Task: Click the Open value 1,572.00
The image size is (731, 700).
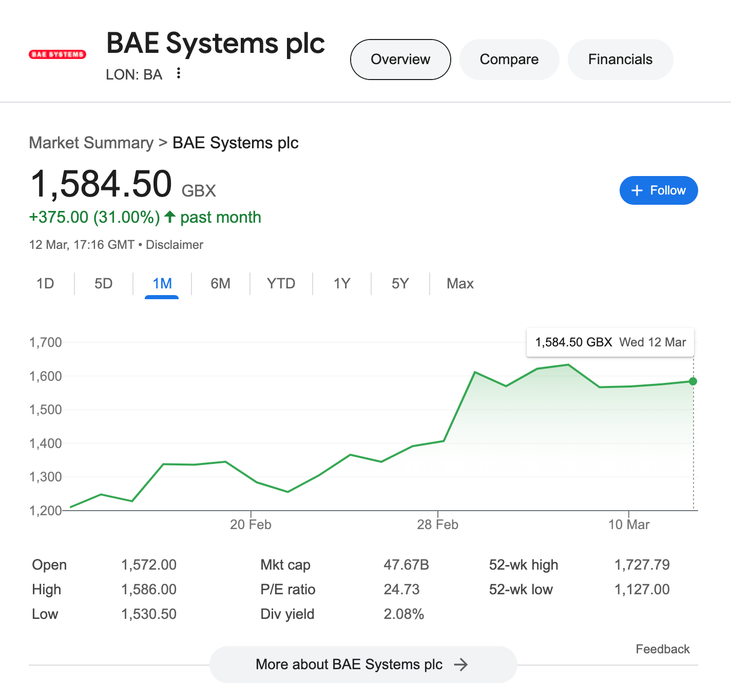Action: [x=149, y=565]
